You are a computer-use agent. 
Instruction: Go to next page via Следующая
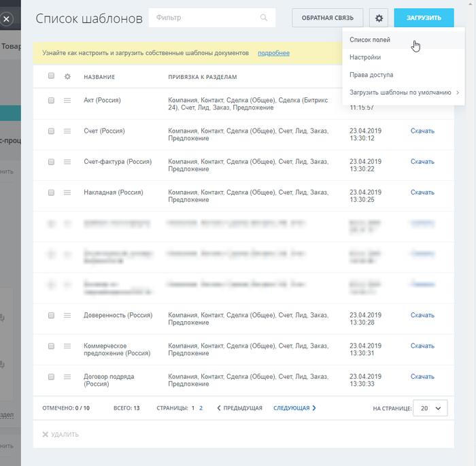point(294,408)
